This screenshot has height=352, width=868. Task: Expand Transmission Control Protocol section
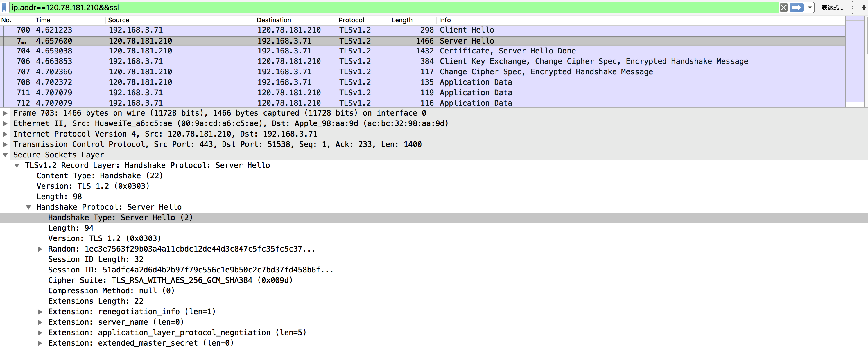[6, 145]
